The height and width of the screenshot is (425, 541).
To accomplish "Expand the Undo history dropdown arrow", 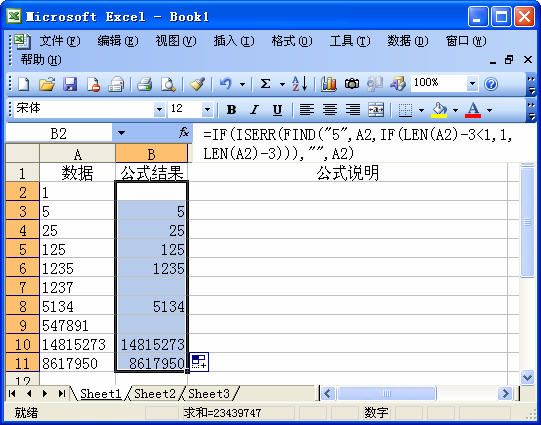I will [242, 84].
